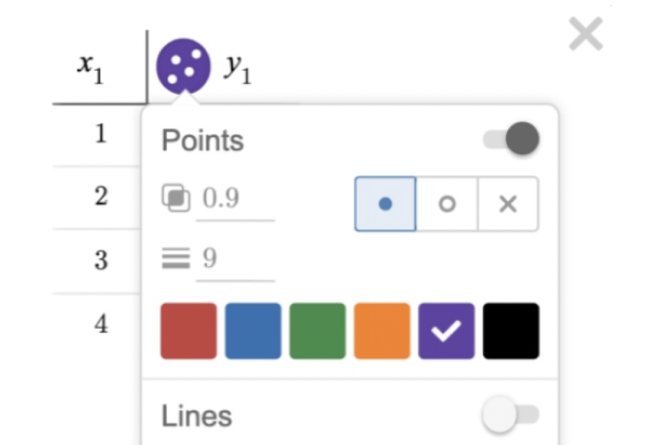Click the y1 column header label

237,67
